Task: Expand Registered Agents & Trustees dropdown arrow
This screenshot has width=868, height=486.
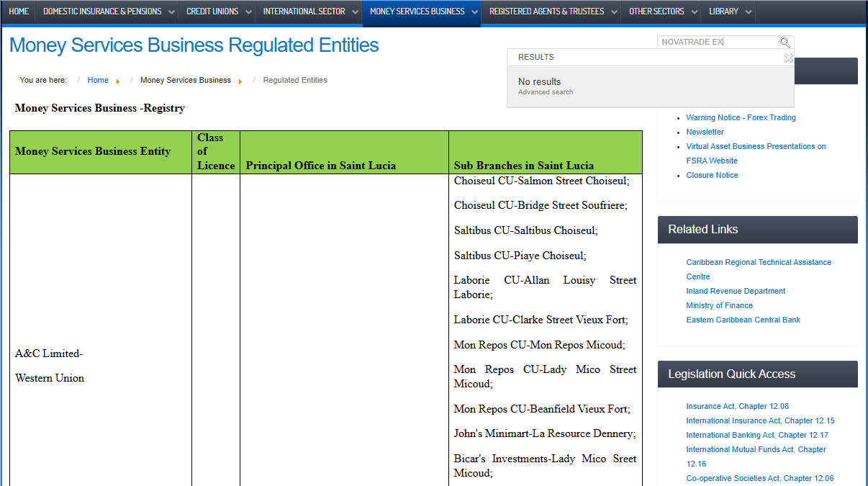Action: pyautogui.click(x=613, y=12)
